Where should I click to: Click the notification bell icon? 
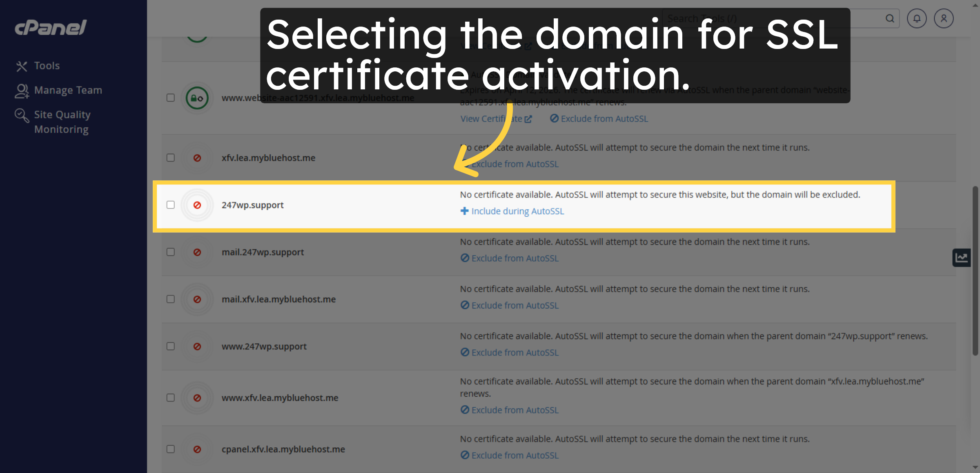click(917, 18)
